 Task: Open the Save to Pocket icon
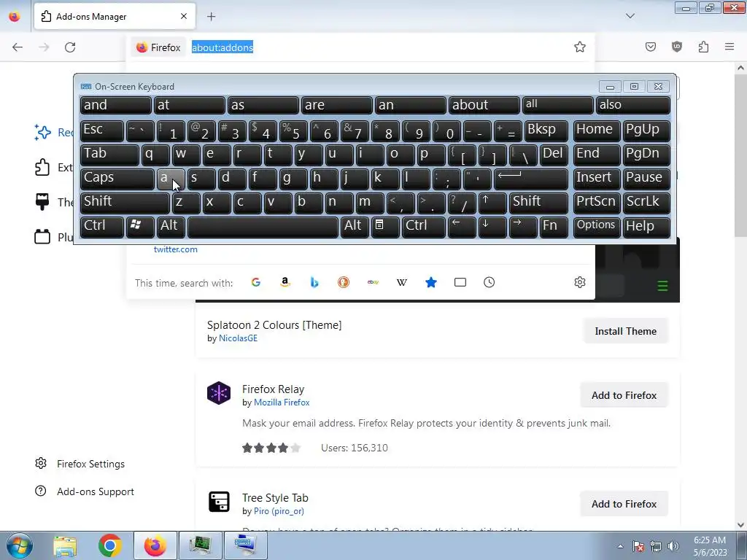[651, 47]
